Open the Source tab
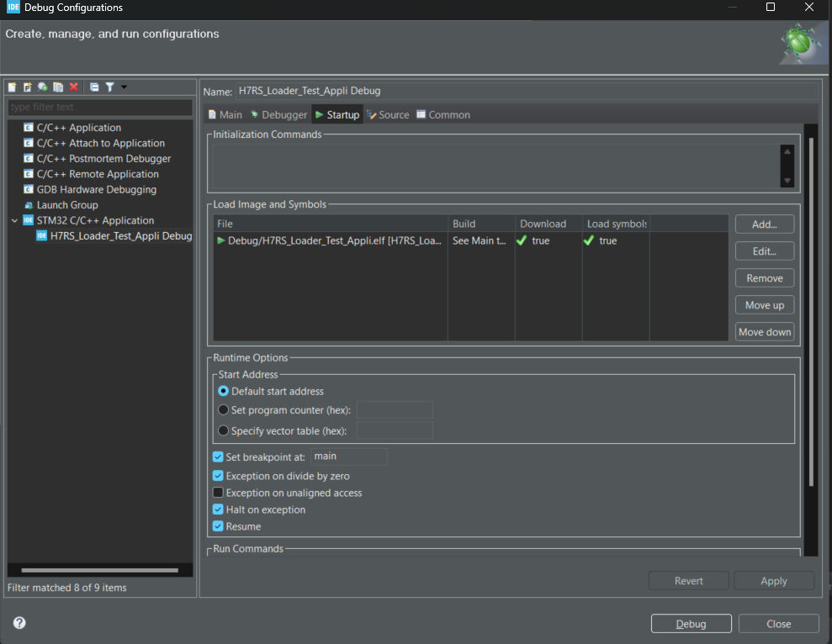Screen dimensions: 832x644 click(x=388, y=115)
